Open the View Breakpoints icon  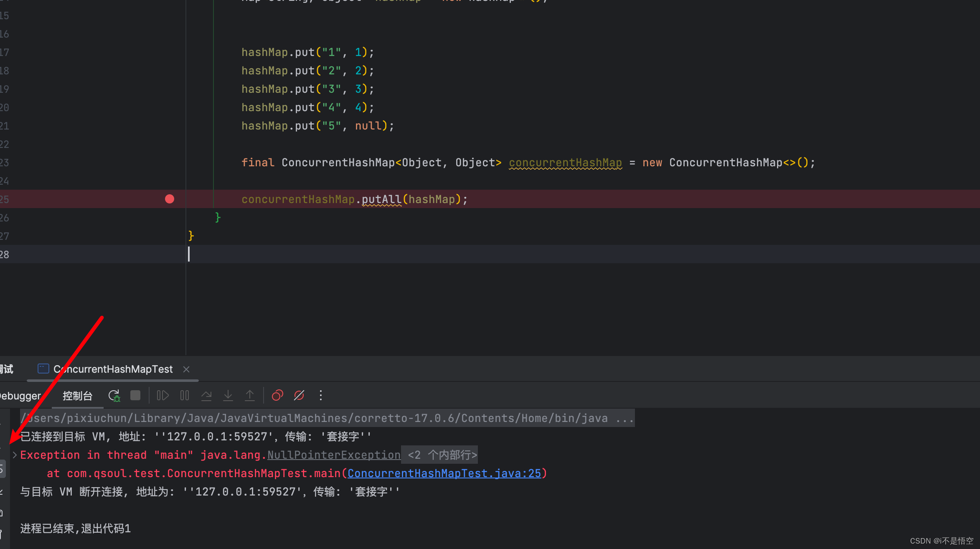277,396
